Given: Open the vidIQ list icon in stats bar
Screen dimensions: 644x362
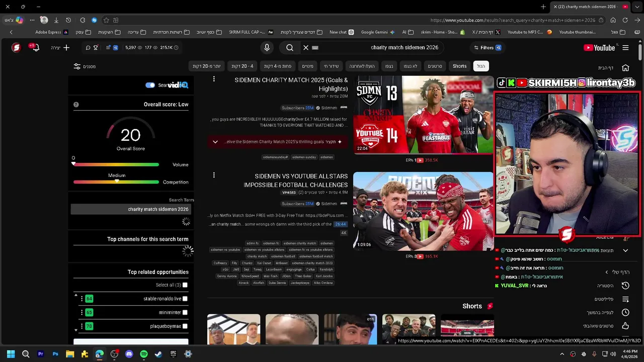Looking at the screenshot, I should tap(108, 48).
